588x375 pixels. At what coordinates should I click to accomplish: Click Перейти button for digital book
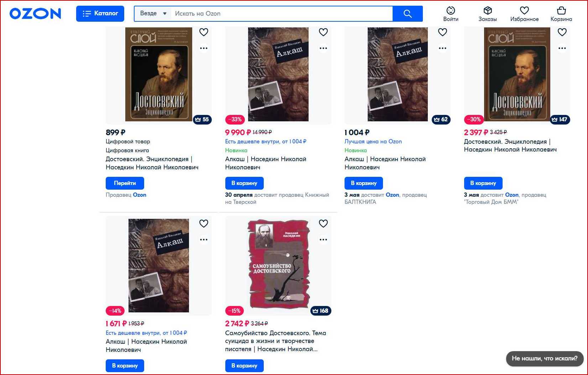click(x=125, y=183)
